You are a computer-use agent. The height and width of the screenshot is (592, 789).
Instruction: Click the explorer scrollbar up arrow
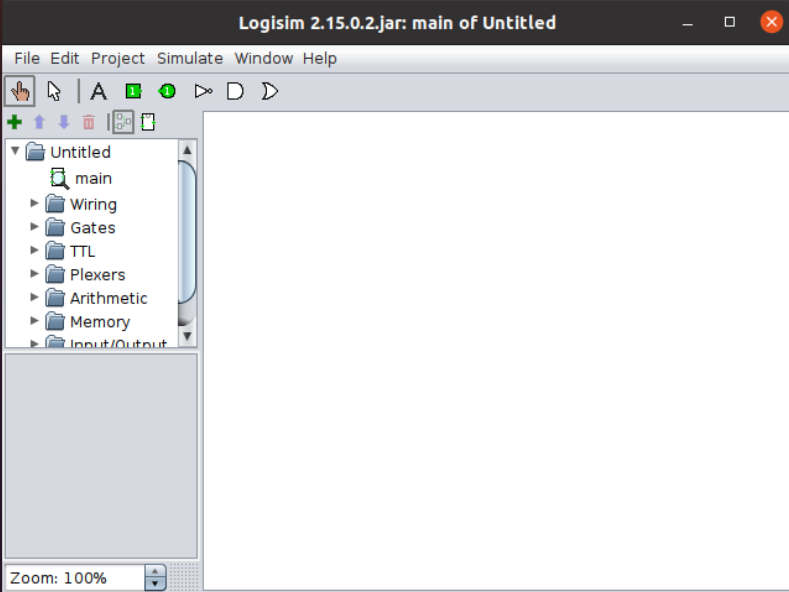187,150
